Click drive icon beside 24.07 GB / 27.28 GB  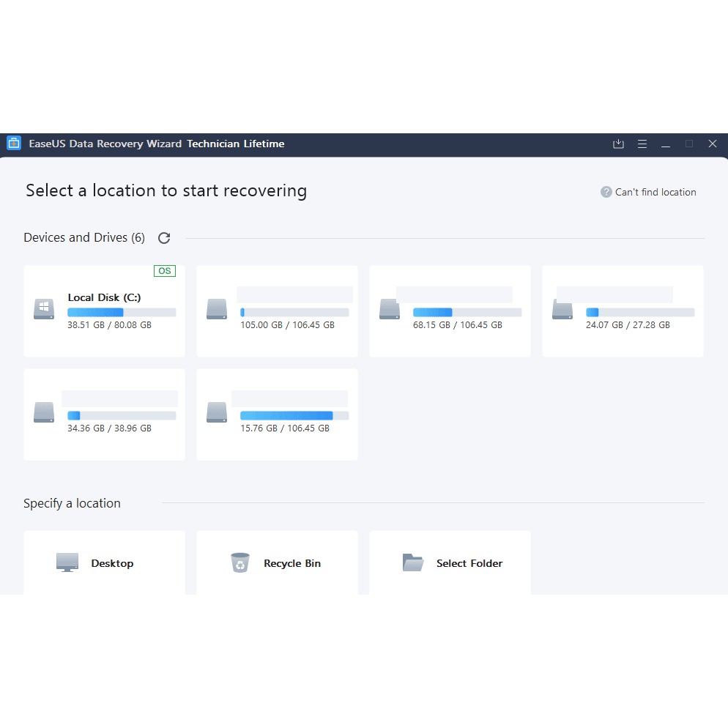pyautogui.click(x=562, y=309)
